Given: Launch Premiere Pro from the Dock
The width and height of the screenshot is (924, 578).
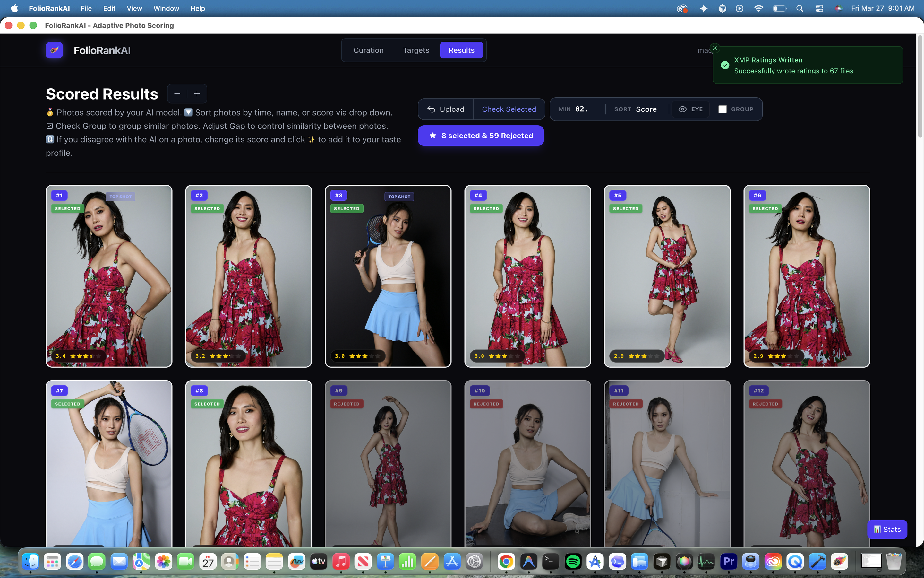Looking at the screenshot, I should (x=729, y=562).
